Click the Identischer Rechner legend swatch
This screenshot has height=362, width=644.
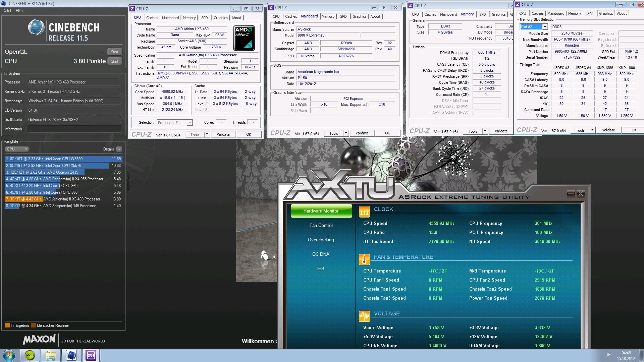tap(33, 325)
